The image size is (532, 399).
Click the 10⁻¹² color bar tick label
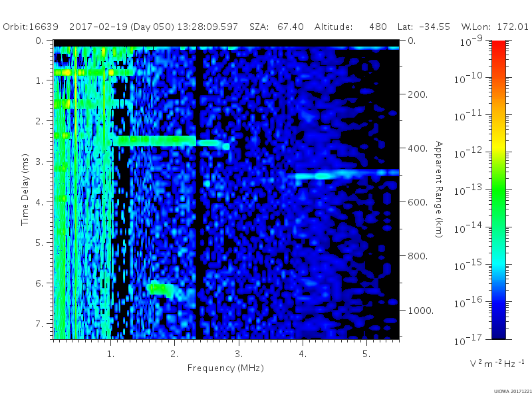tap(468, 153)
